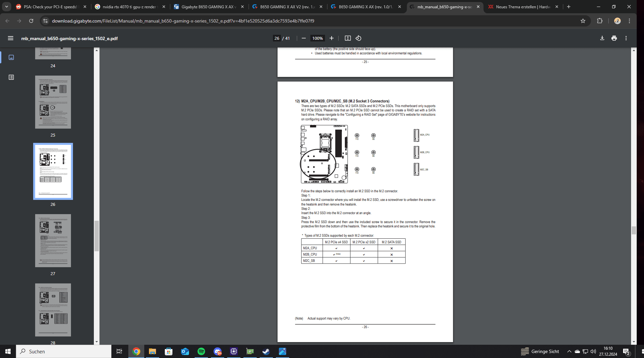Screen dimensions: 644x358
Task: Click the zoom in plus icon
Action: click(331, 38)
